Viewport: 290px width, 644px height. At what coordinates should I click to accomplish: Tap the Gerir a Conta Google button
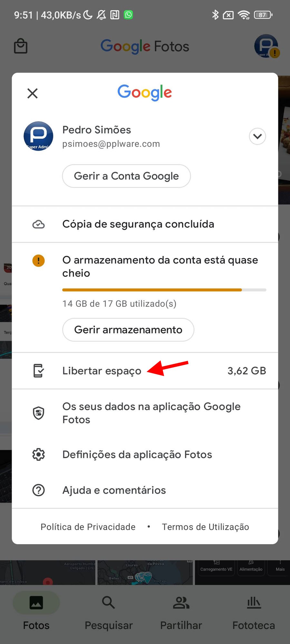click(x=126, y=176)
